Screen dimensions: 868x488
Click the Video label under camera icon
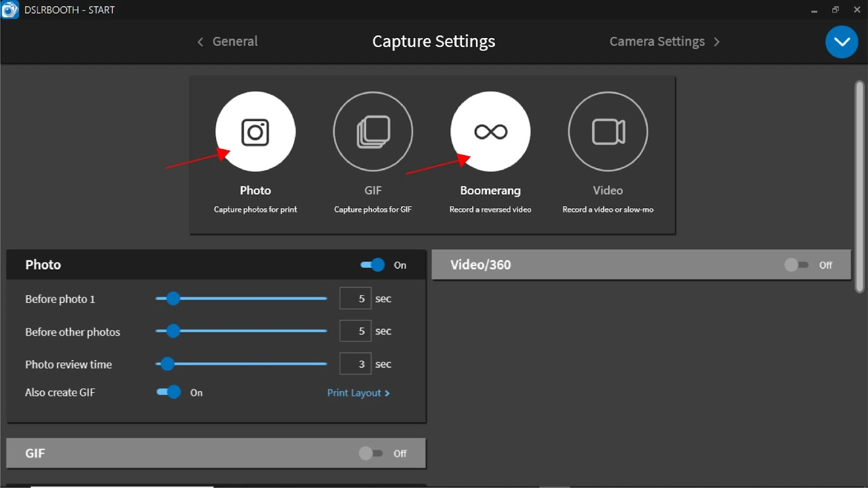(x=608, y=190)
